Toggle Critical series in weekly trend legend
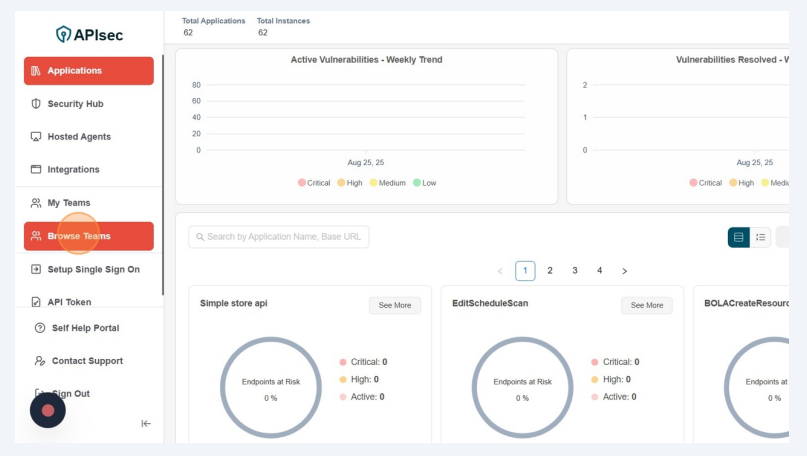807x456 pixels. point(302,183)
